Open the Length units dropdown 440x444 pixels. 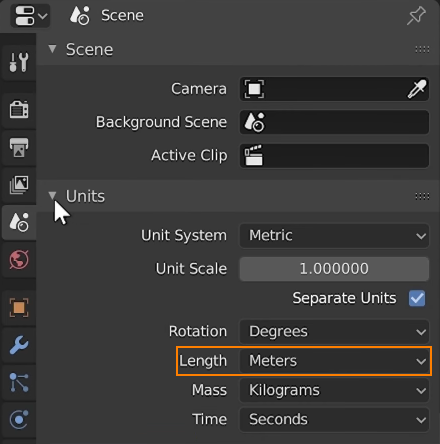[334, 361]
